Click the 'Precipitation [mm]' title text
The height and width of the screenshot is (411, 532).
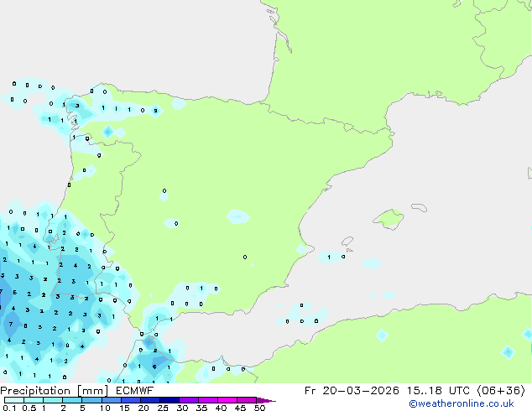pyautogui.click(x=55, y=391)
